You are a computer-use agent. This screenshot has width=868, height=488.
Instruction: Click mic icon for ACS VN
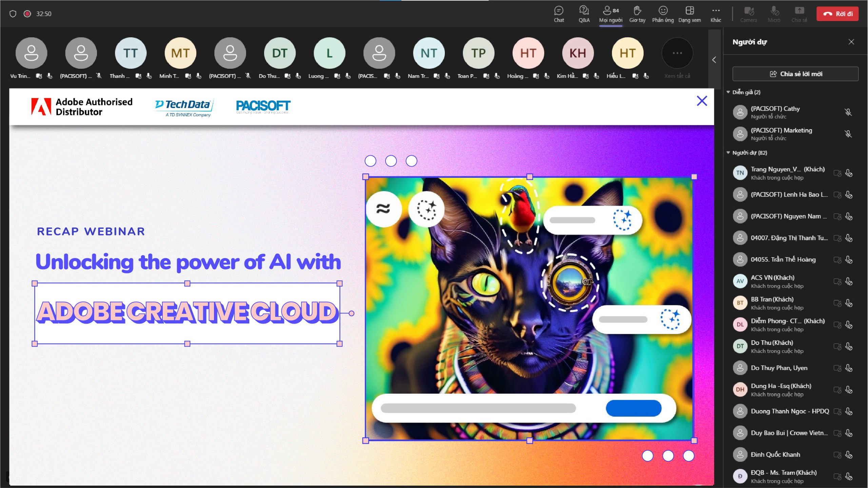[x=849, y=282]
